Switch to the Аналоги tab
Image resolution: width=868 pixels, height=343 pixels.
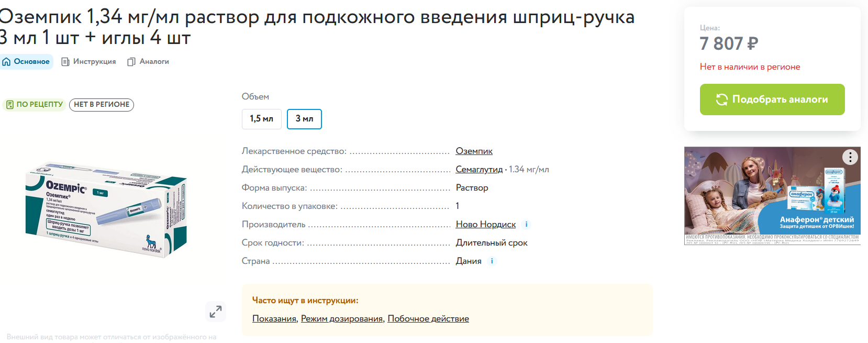coord(148,62)
